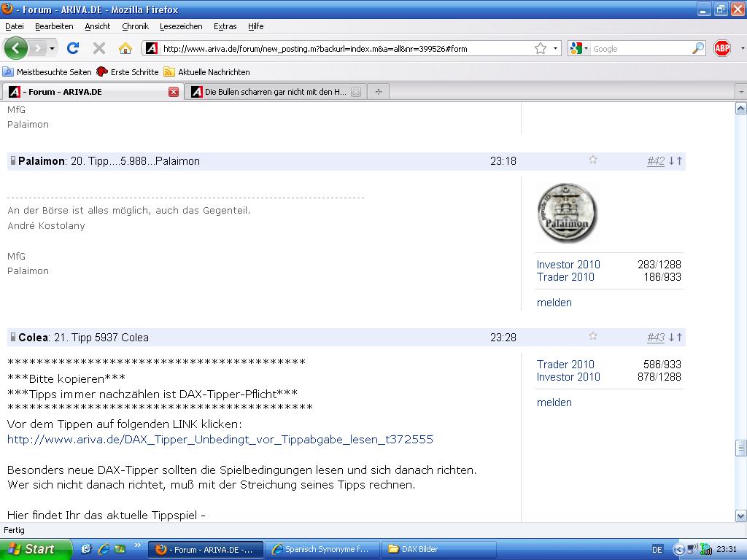
Task: Jump down from post #43 with down arrow
Action: pyautogui.click(x=671, y=337)
